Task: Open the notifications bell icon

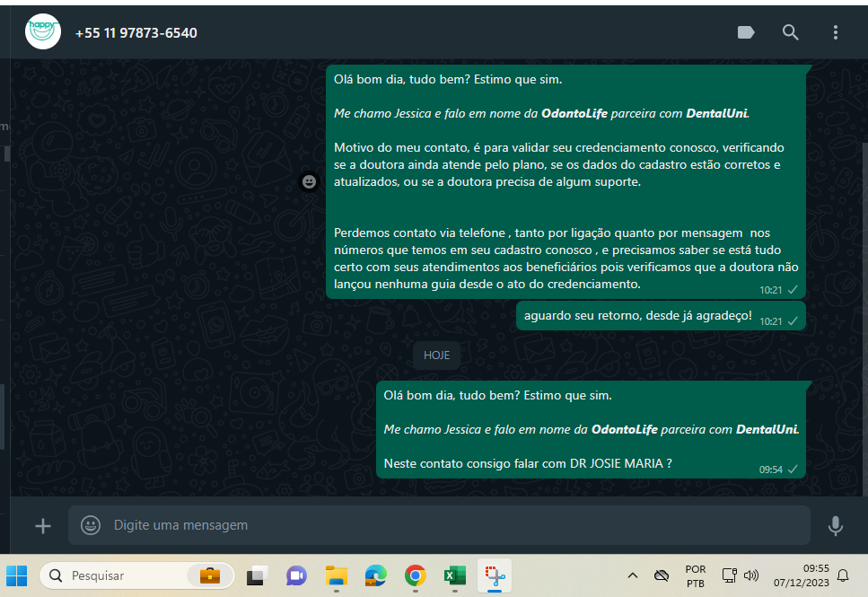Action: 843,576
